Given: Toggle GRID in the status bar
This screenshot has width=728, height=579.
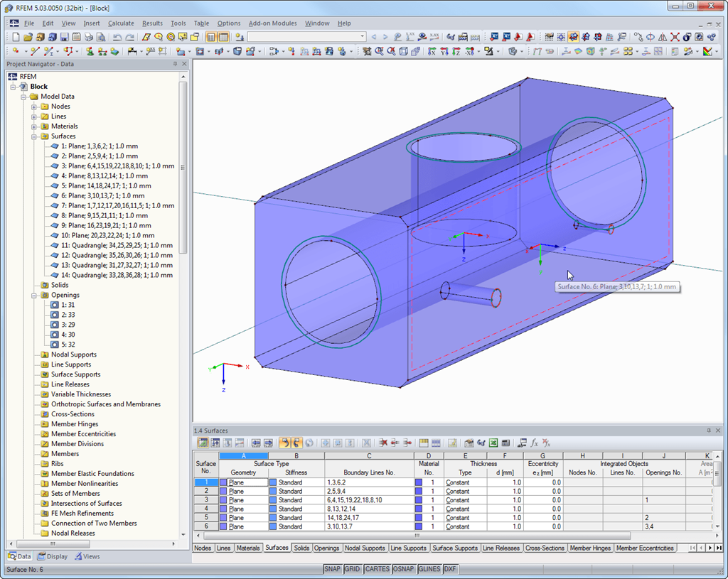Looking at the screenshot, I should pos(352,568).
